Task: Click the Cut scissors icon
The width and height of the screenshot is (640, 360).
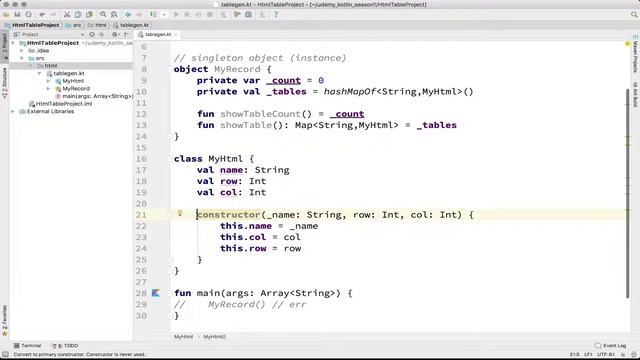Action: click(x=67, y=15)
